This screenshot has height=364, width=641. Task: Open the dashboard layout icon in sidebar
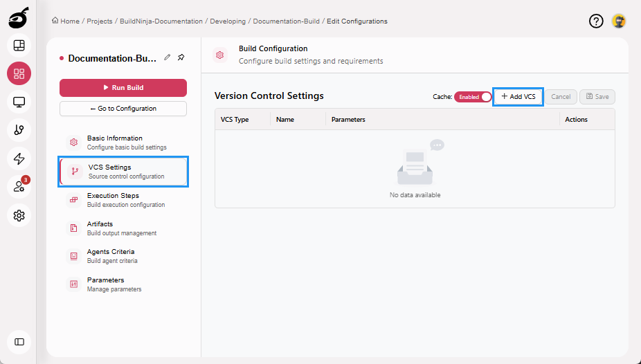pos(19,46)
